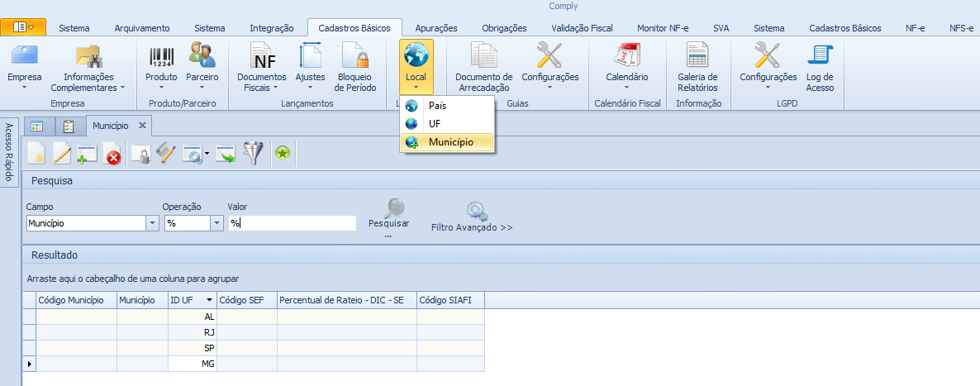Click the new record icon in the toolbar
The height and width of the screenshot is (386, 980).
tap(36, 154)
